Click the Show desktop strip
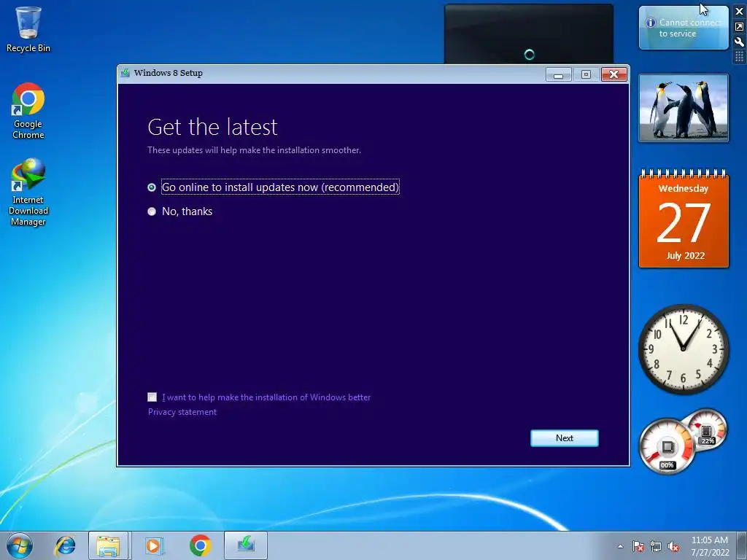 pyautogui.click(x=742, y=545)
